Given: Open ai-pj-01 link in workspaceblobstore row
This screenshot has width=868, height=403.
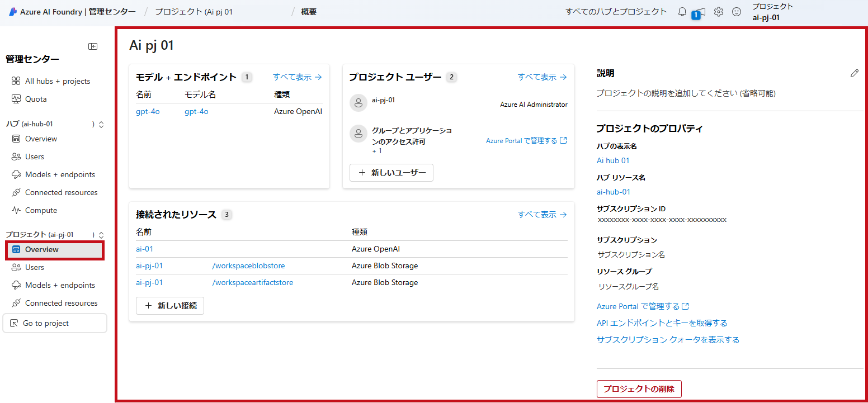Looking at the screenshot, I should click(x=149, y=265).
